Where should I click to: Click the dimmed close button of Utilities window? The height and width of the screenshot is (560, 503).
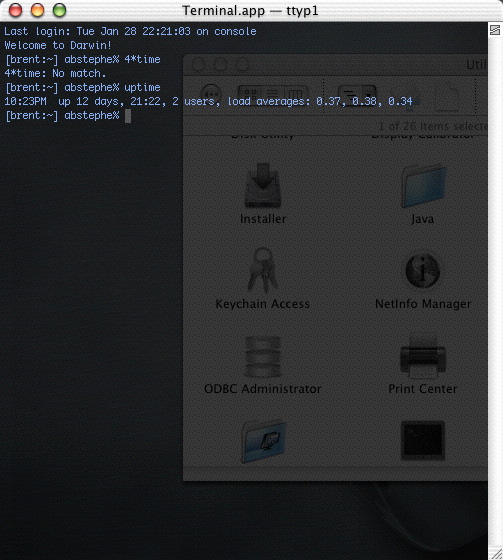click(199, 65)
